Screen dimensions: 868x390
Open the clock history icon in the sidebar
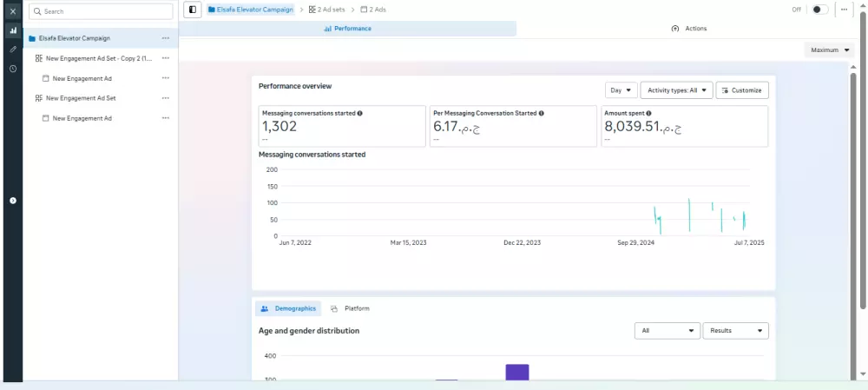(13, 69)
